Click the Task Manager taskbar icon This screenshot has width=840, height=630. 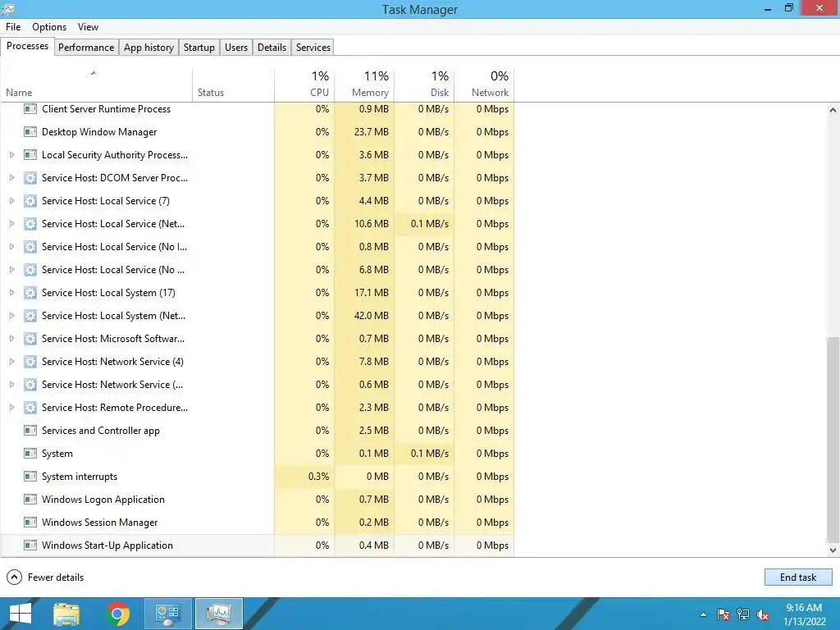218,614
